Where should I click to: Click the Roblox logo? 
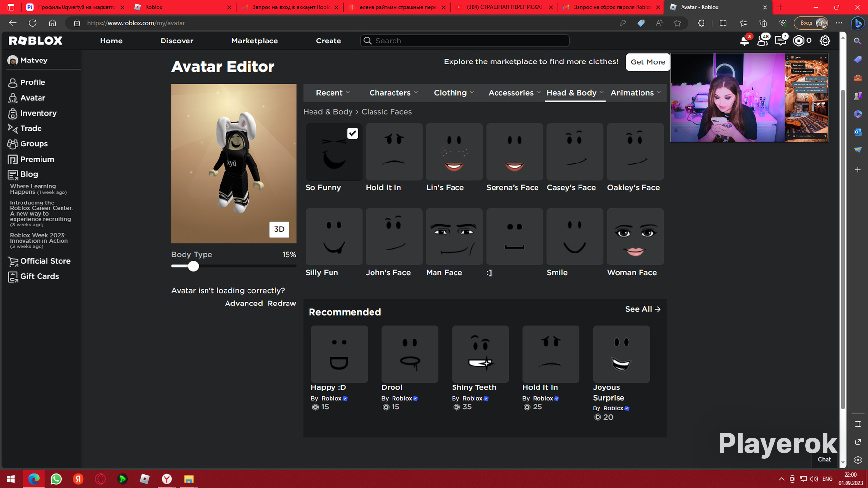click(x=36, y=41)
